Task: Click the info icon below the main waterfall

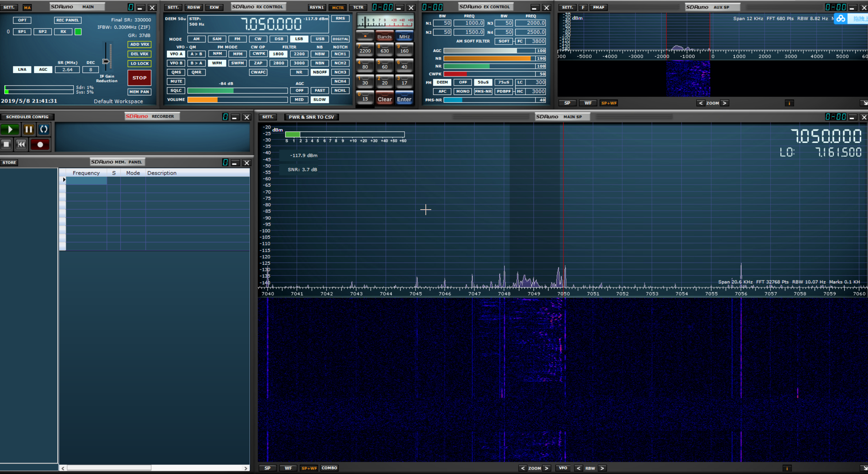Action: coord(787,468)
